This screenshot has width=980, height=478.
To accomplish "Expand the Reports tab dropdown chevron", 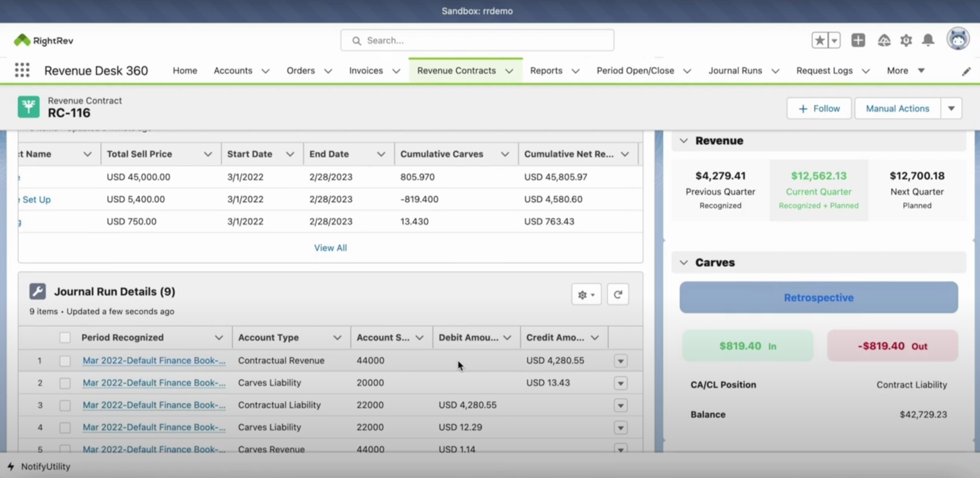I will click(x=575, y=71).
